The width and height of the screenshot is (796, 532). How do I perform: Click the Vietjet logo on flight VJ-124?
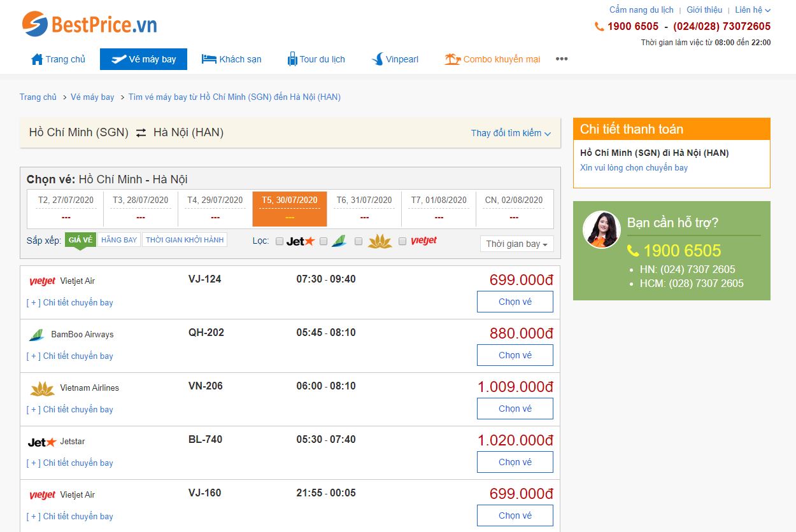tap(43, 281)
